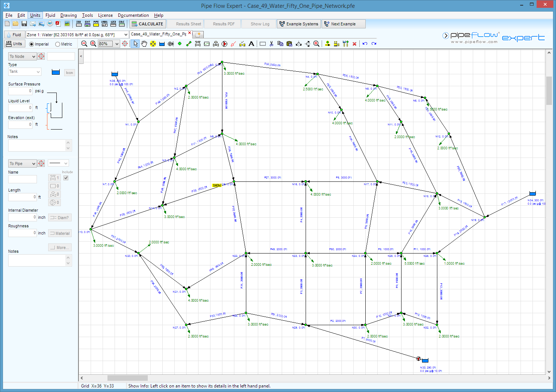This screenshot has height=392, width=556.
Task: Open the fluid zone dropdown
Action: (126, 34)
